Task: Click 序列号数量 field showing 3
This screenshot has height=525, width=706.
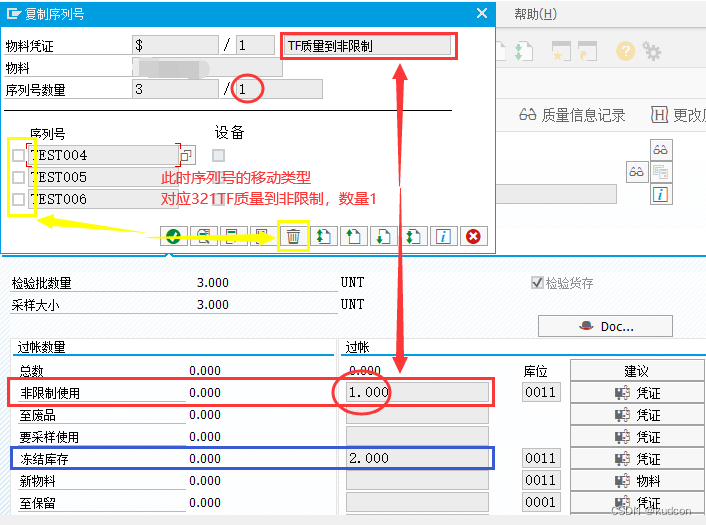Action: [176, 89]
